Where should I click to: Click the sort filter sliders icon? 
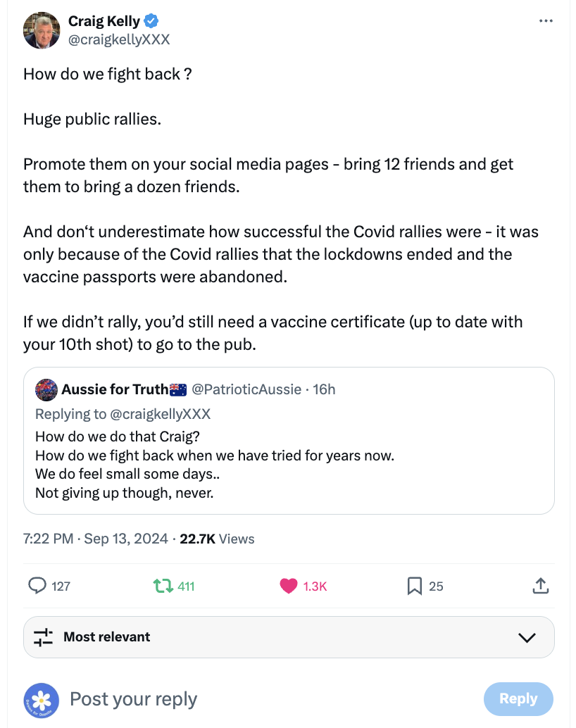coord(44,636)
